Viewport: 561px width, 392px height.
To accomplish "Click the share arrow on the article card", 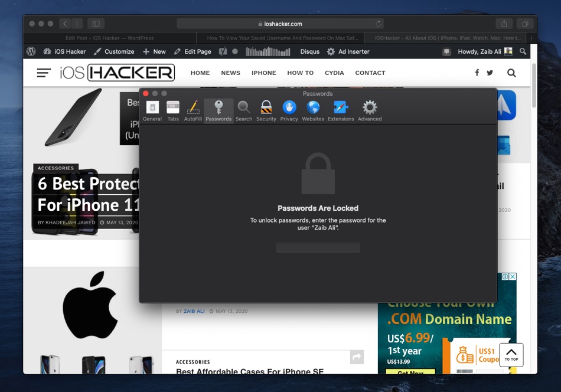I will click(x=357, y=357).
